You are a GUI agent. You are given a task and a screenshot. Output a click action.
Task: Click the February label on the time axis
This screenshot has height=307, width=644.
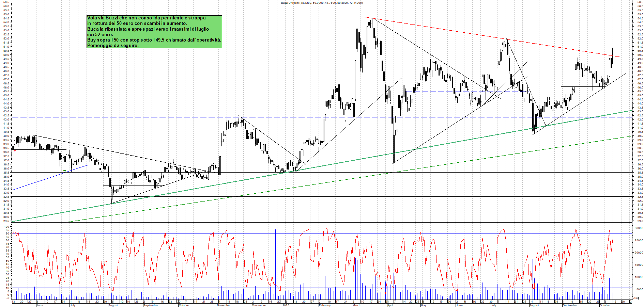click(x=324, y=305)
